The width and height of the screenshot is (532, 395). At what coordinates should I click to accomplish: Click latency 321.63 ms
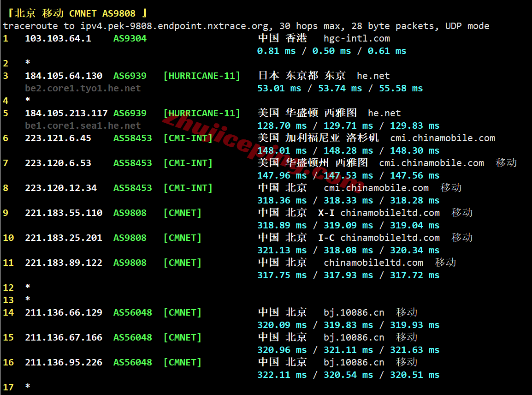click(414, 350)
